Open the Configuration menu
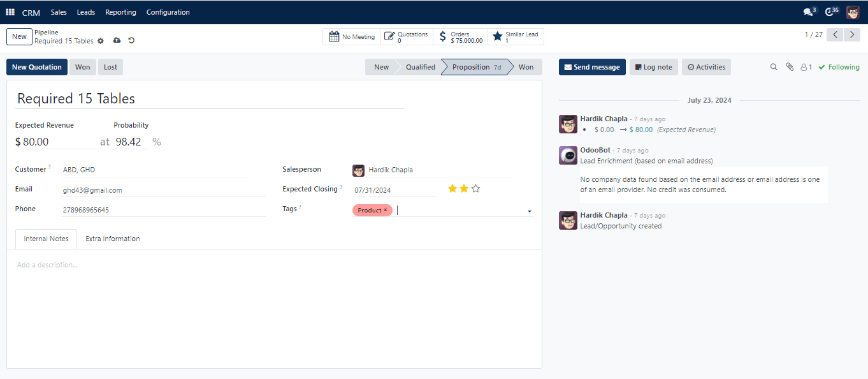Image resolution: width=868 pixels, height=379 pixels. (168, 12)
